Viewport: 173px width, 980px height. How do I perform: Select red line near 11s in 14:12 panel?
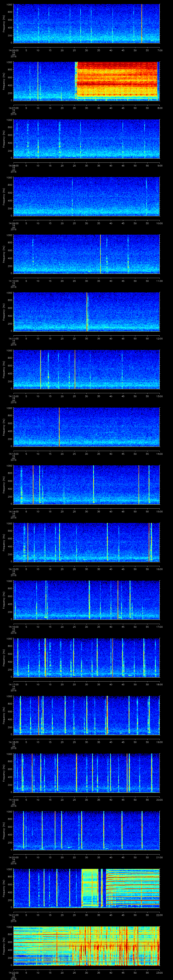[x=40, y=369]
